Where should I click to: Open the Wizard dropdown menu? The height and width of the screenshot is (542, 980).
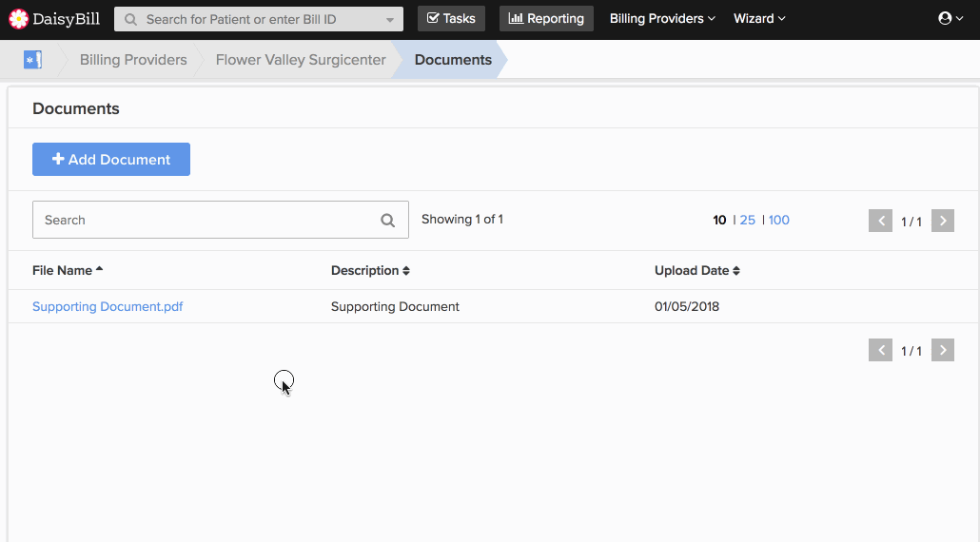[759, 19]
